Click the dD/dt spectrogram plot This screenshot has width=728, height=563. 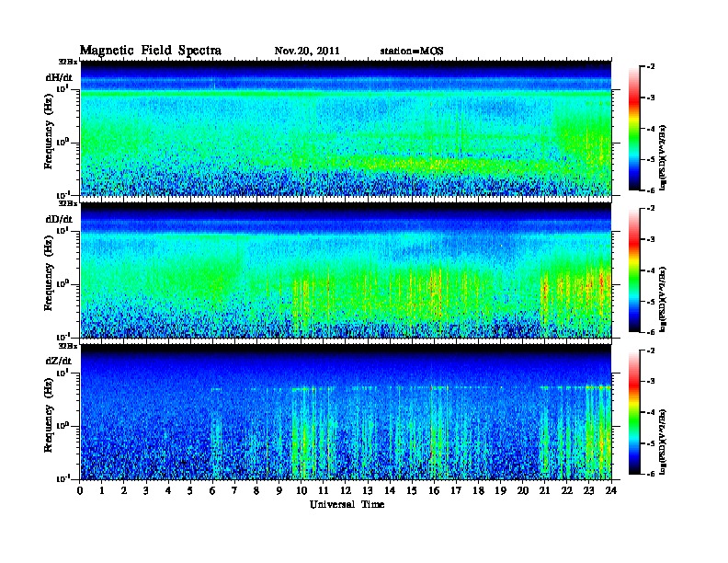[346, 270]
